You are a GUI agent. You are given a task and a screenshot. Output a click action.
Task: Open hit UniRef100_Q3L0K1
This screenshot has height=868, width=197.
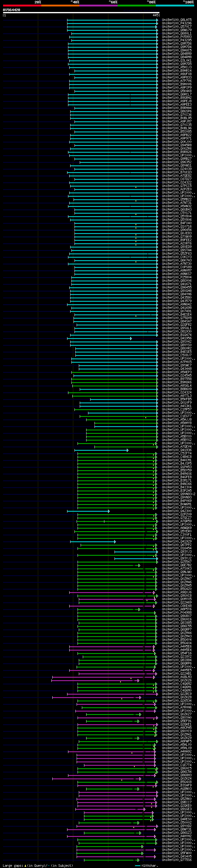(177, 60)
